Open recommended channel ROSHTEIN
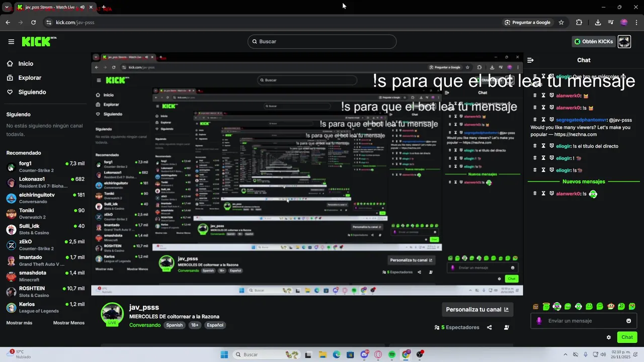This screenshot has height=362, width=644. [x=45, y=292]
